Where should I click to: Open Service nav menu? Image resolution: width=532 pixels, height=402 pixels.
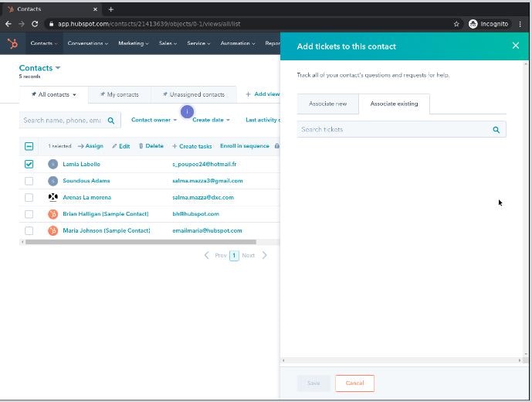point(198,43)
